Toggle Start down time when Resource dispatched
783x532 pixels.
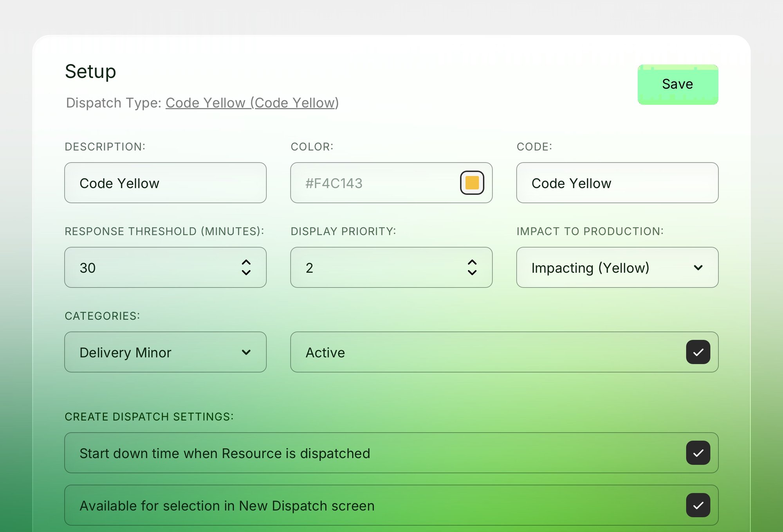click(698, 453)
